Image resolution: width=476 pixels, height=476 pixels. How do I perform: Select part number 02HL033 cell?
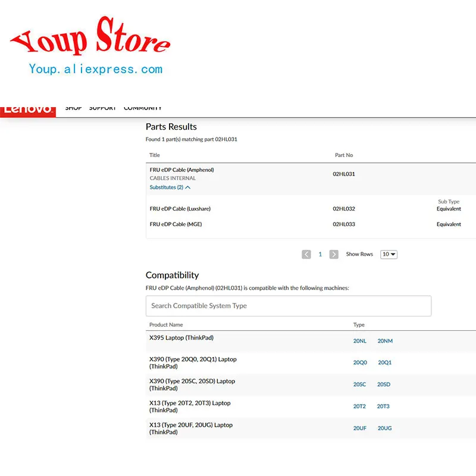pyautogui.click(x=344, y=224)
